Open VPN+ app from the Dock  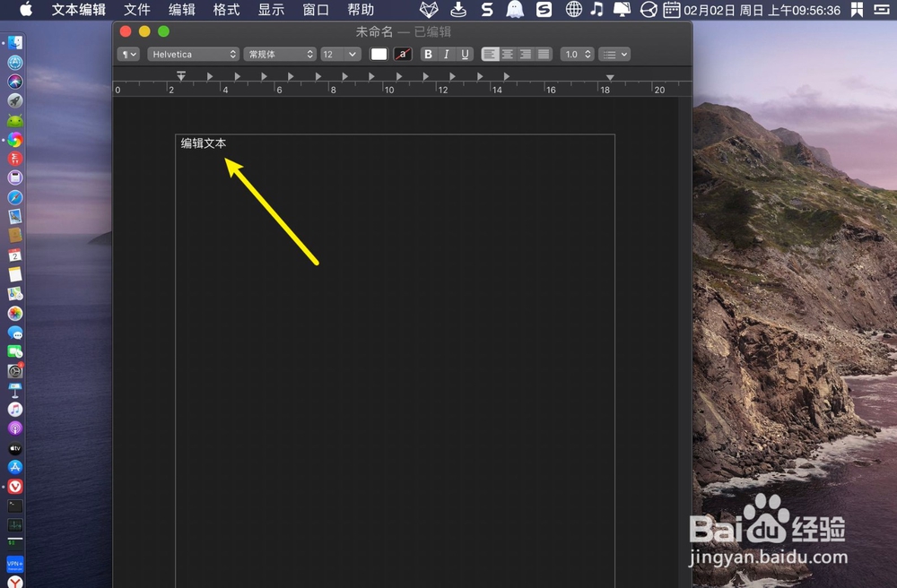click(15, 564)
